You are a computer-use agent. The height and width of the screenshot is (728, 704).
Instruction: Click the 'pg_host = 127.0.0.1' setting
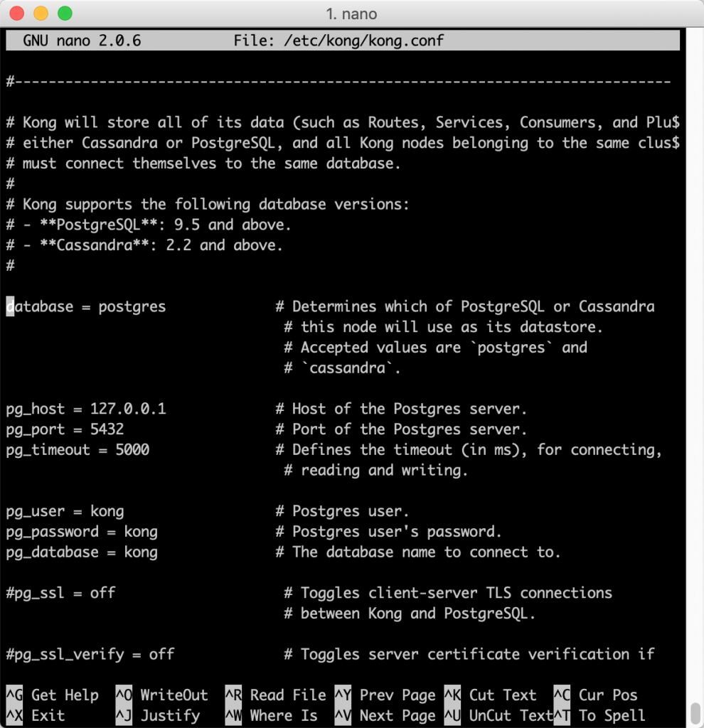tap(86, 409)
